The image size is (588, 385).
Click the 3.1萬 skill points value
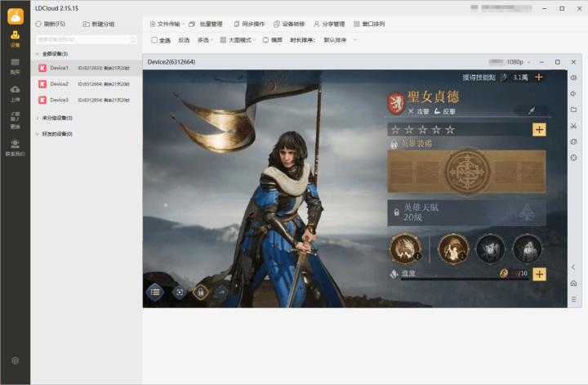(520, 78)
